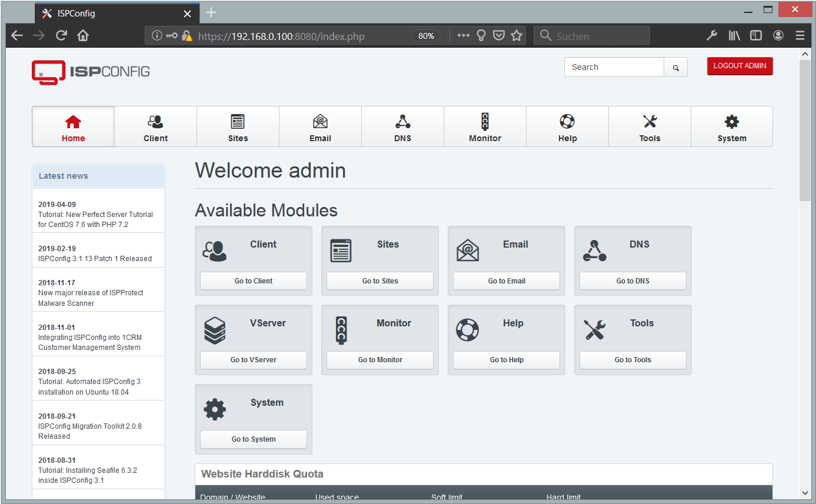Open the Firefox library icon

click(734, 36)
